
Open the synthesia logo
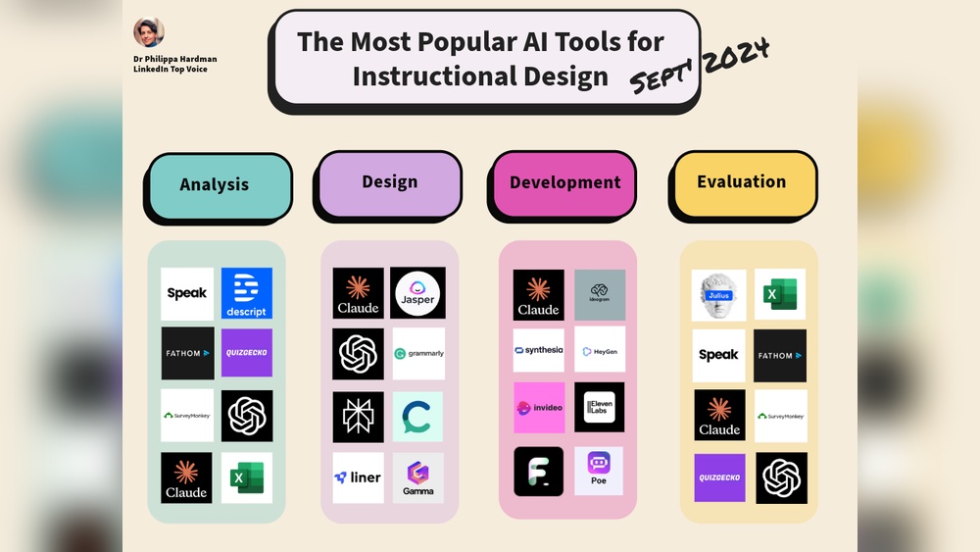(539, 350)
